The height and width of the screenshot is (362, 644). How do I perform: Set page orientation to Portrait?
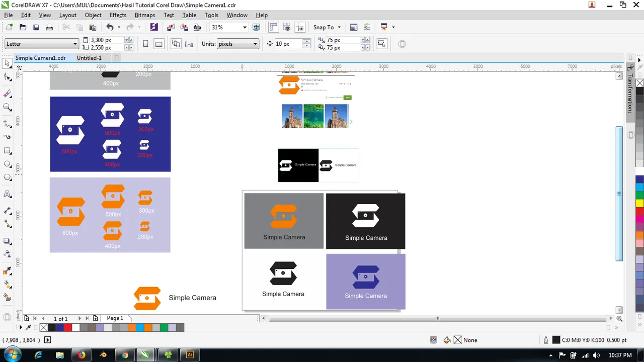point(145,44)
